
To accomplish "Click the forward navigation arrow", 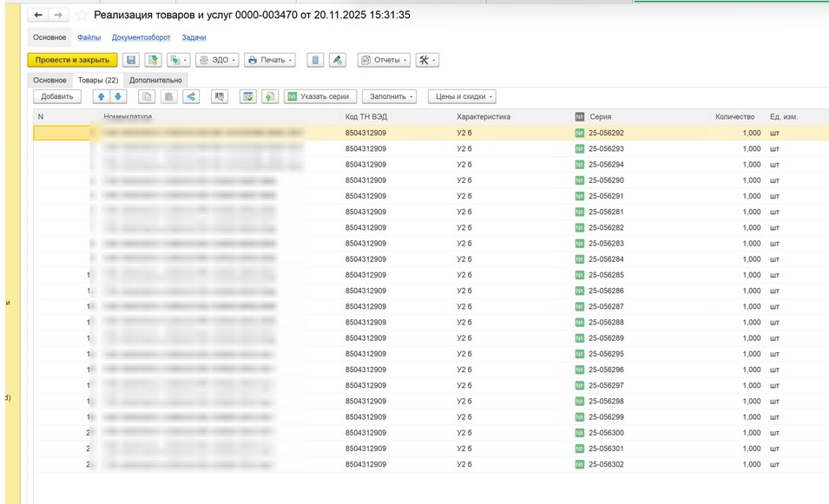I will (57, 16).
